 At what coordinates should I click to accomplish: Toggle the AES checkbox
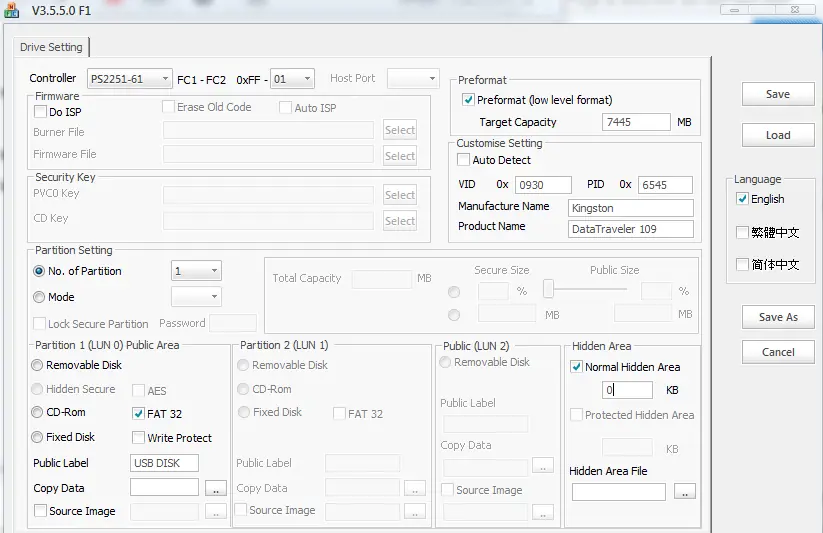click(x=139, y=390)
